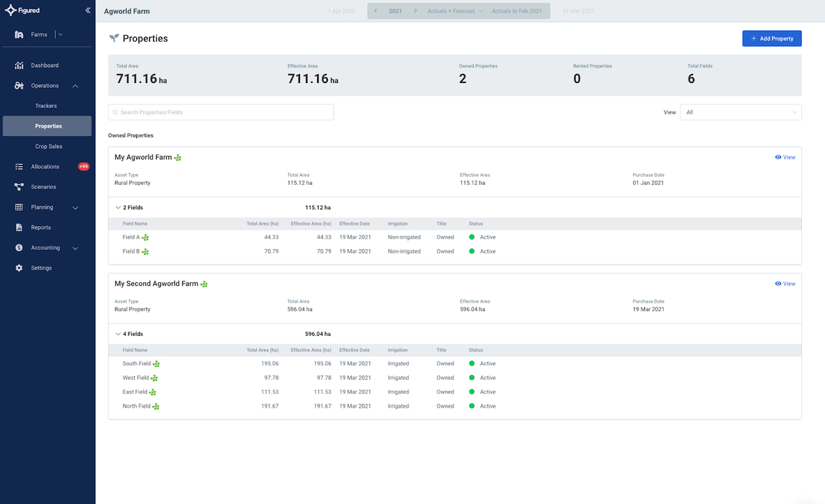825x504 pixels.
Task: Click the Scenarios branch icon
Action: [x=19, y=187]
